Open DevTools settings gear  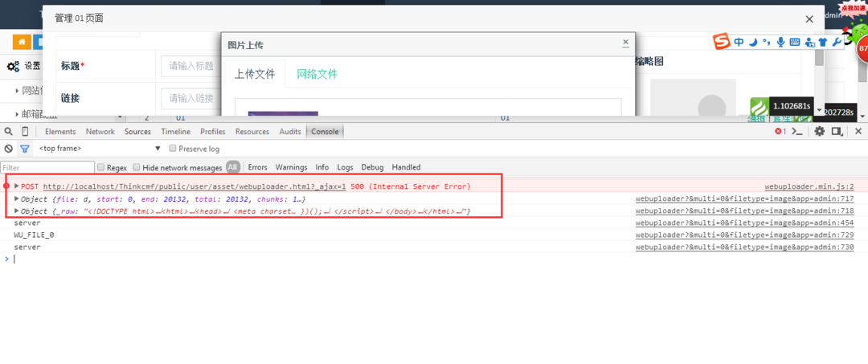[x=819, y=131]
